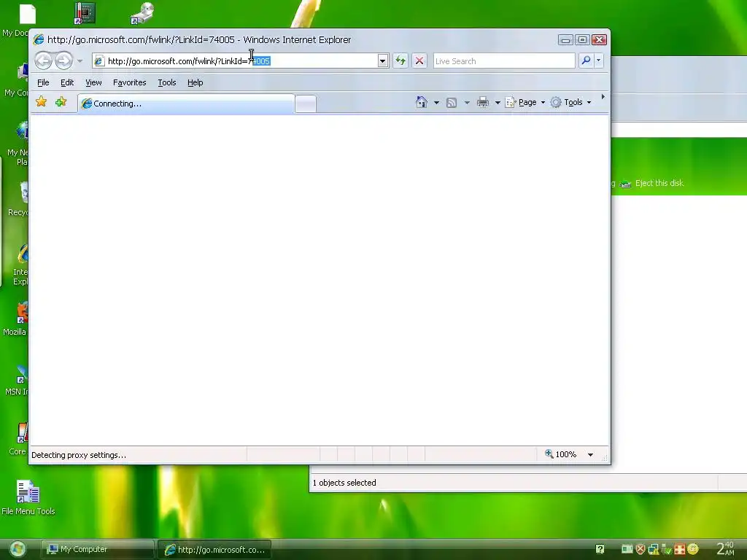The width and height of the screenshot is (747, 560).
Task: Open the recent pages dropdown beside Forward
Action: point(80,61)
